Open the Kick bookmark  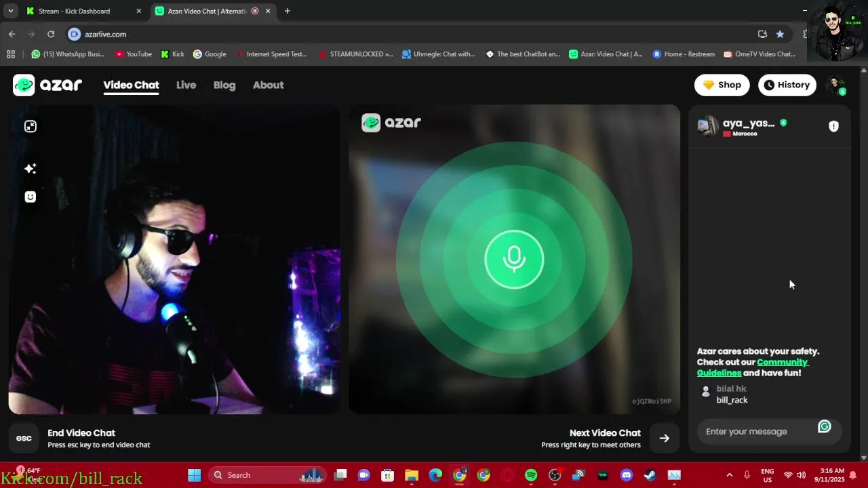(172, 54)
